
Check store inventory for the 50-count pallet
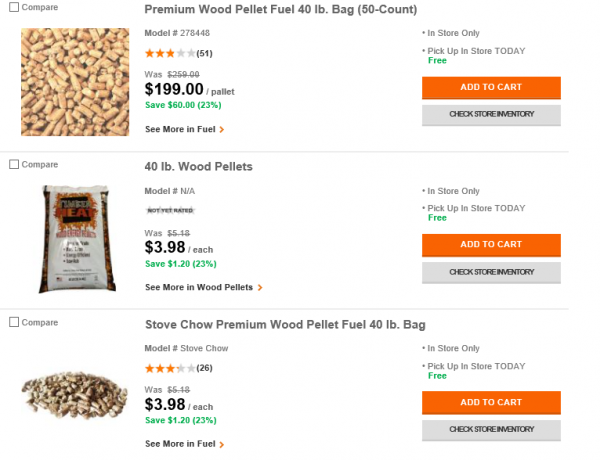(x=491, y=114)
